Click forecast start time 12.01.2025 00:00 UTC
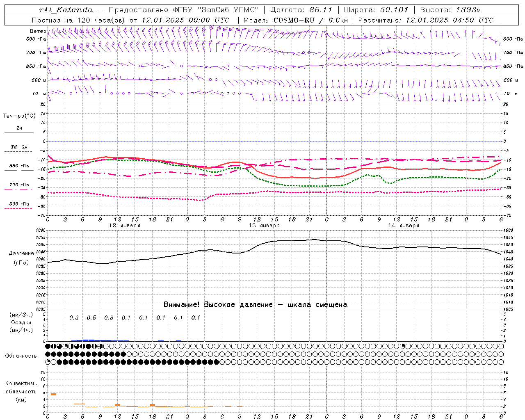Screen dimensions: 525x420 [x=185, y=20]
